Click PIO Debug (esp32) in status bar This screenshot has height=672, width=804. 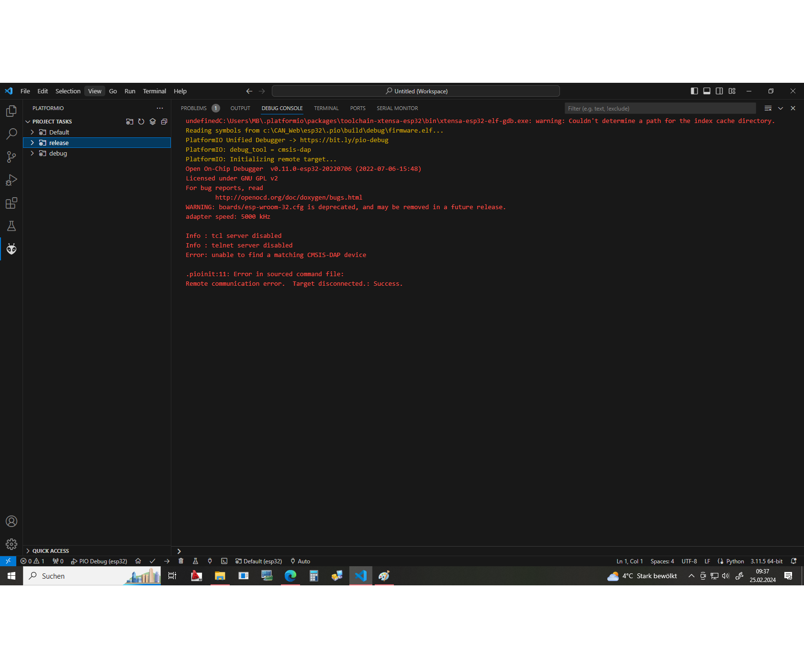pyautogui.click(x=99, y=561)
